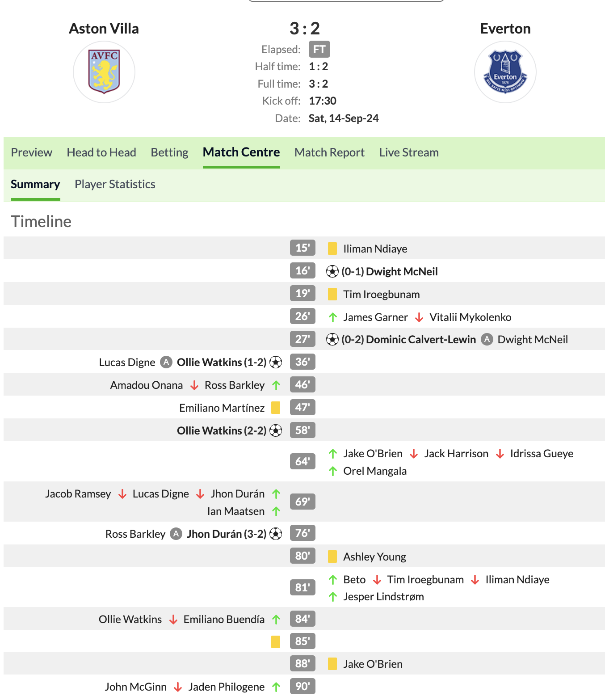Click the Everton club crest

(505, 72)
